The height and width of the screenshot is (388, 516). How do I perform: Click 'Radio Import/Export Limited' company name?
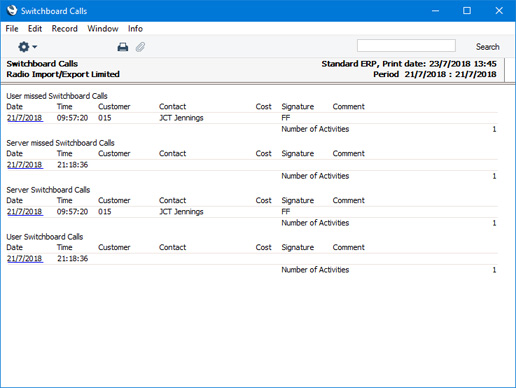click(63, 74)
